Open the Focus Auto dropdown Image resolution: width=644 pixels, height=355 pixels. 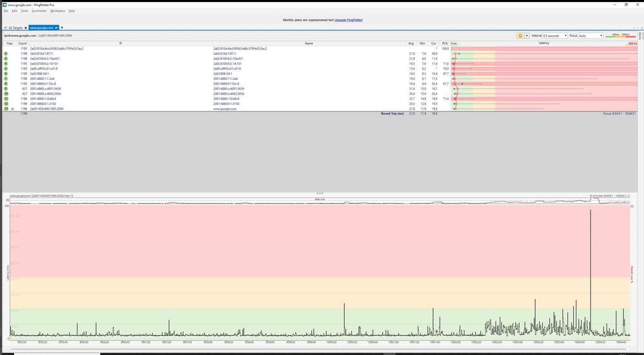pyautogui.click(x=590, y=35)
